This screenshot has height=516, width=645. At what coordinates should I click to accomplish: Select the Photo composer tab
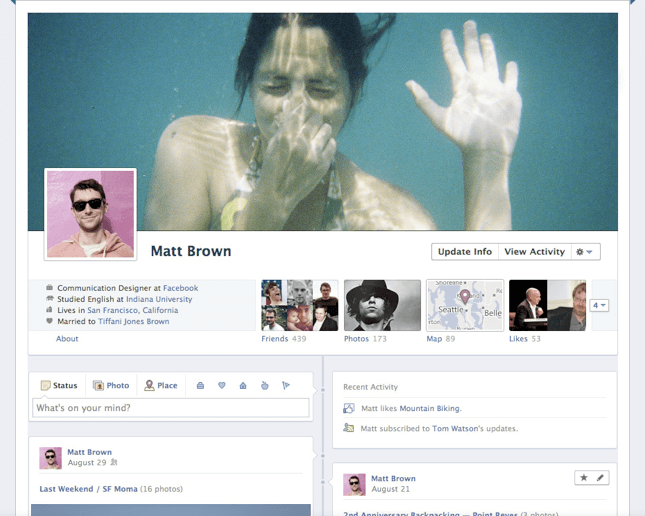111,386
